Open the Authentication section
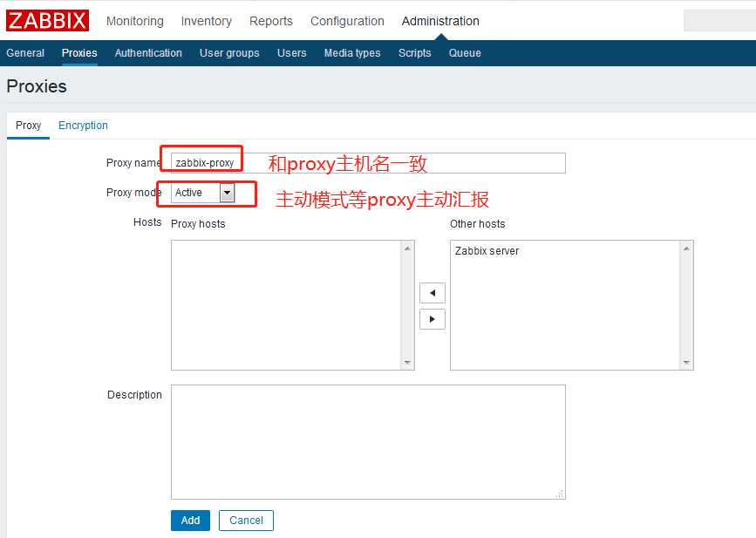 [148, 53]
